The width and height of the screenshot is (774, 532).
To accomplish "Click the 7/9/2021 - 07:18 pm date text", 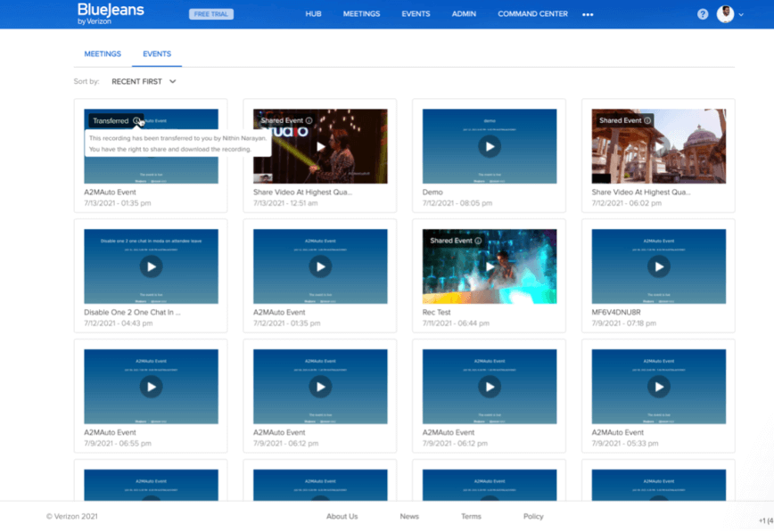I will 624,323.
